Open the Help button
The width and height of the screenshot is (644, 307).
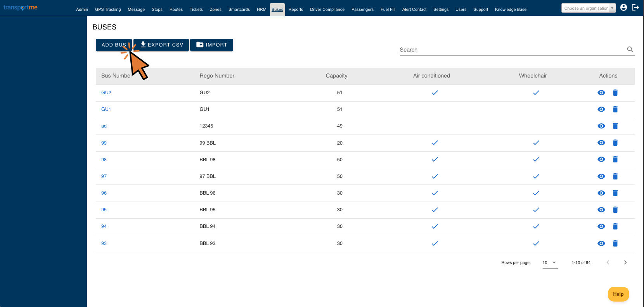tap(618, 294)
